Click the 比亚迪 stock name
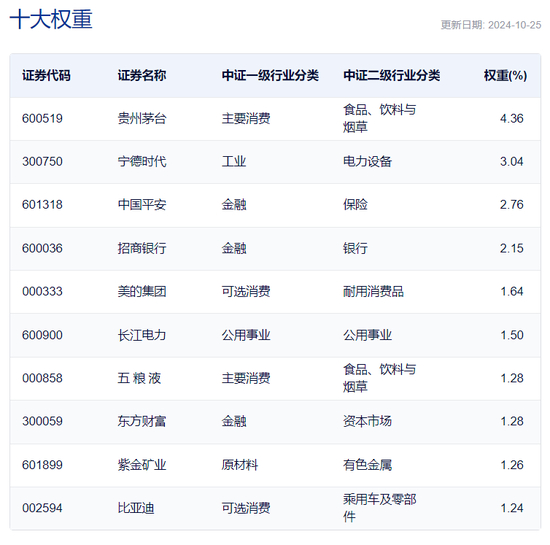 (x=136, y=508)
